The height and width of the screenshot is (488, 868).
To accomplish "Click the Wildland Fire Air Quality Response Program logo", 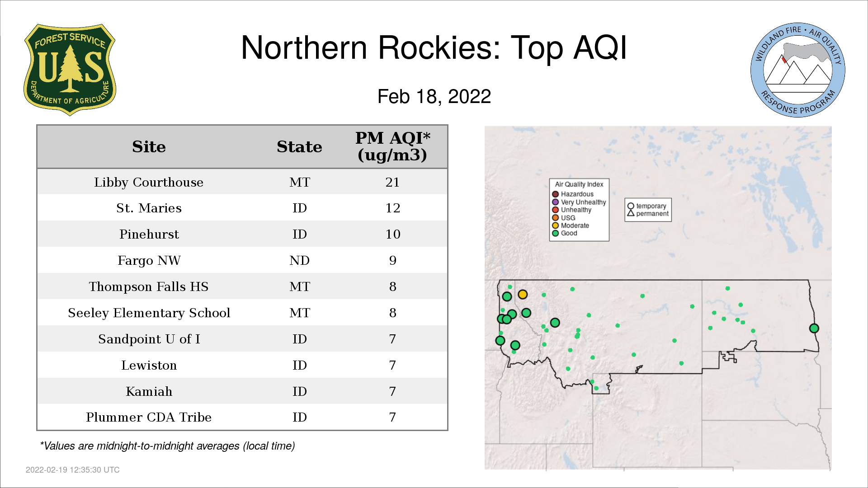I will click(x=798, y=70).
